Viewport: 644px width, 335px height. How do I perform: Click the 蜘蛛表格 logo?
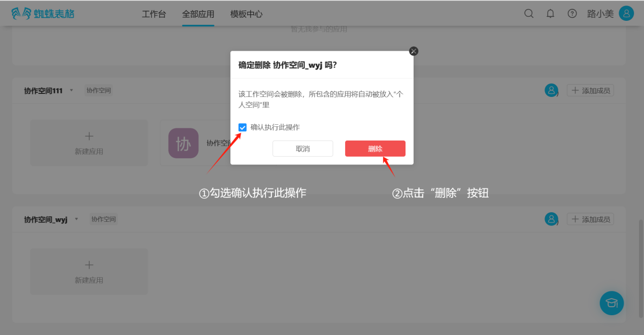(43, 14)
